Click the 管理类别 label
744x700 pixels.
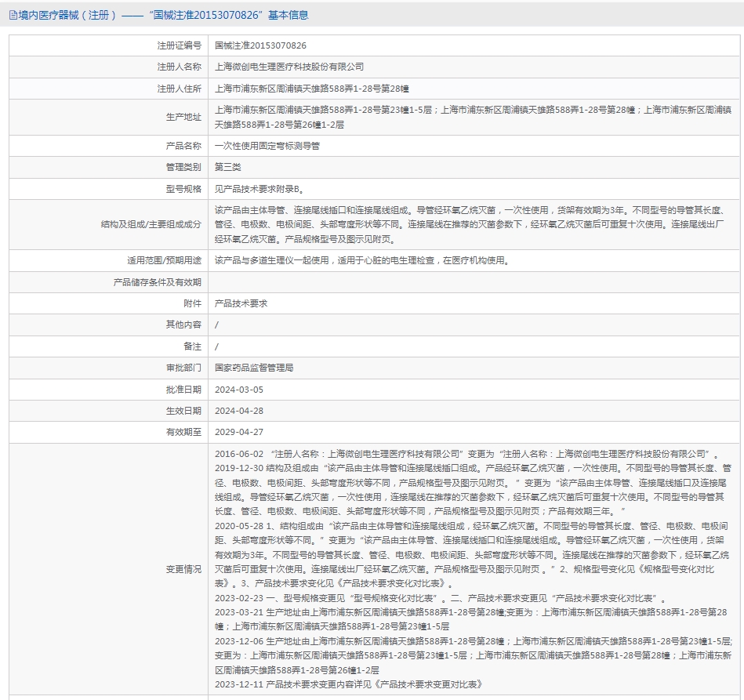[183, 168]
